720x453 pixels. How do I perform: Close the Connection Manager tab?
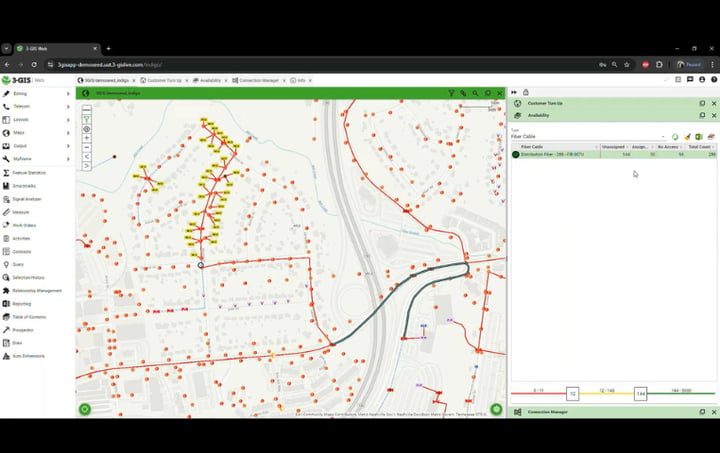[284, 80]
